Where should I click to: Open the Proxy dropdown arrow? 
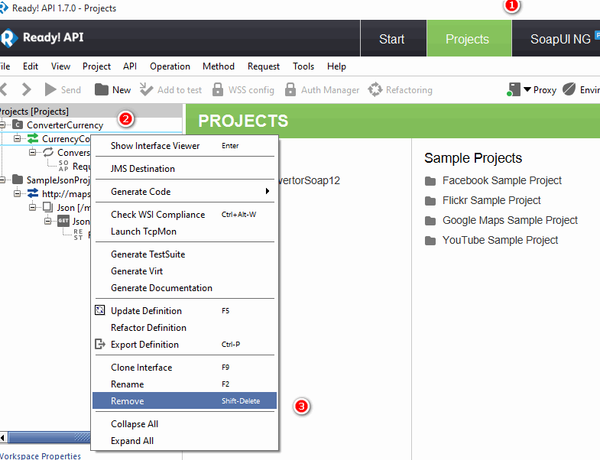(527, 90)
